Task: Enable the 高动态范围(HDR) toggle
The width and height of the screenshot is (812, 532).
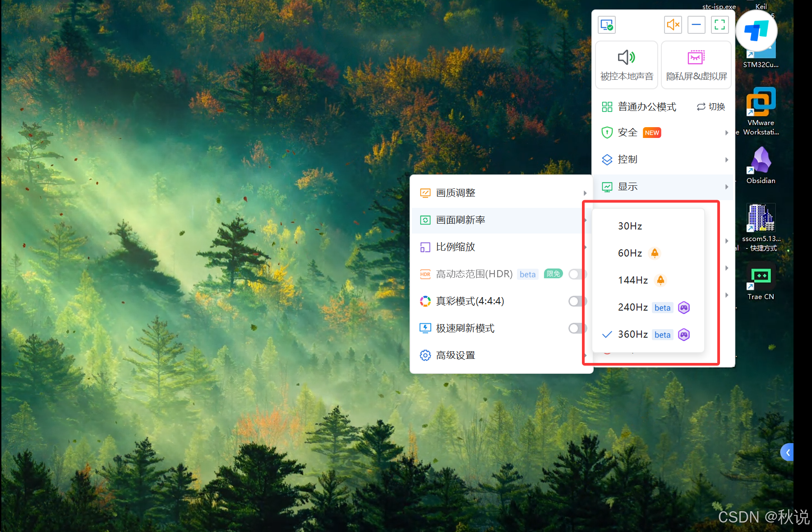Action: click(577, 274)
